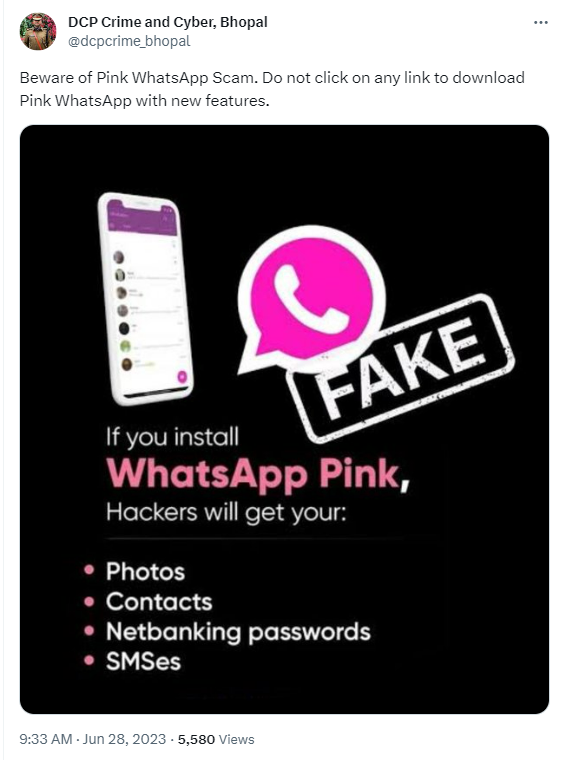
Task: Click the 'Photos' bullet item
Action: (x=145, y=571)
